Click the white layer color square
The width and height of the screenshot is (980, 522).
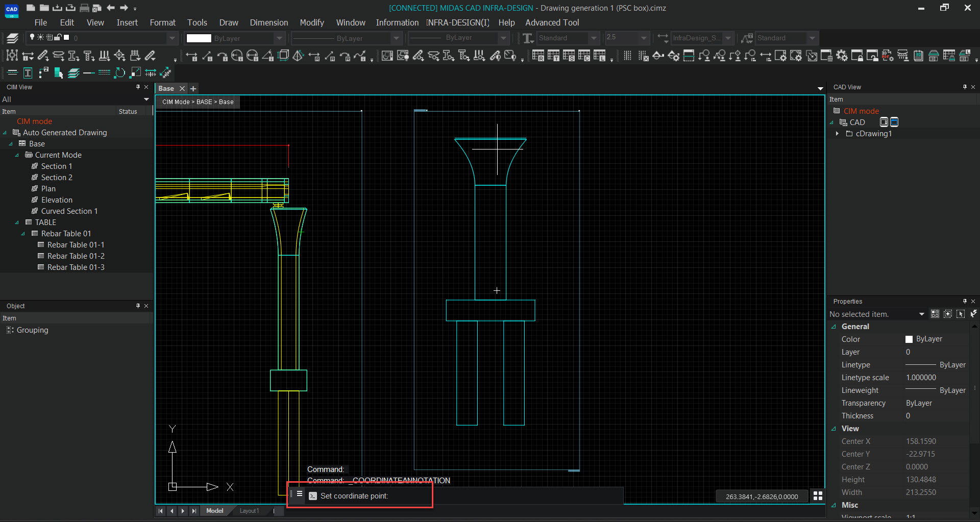pos(66,37)
